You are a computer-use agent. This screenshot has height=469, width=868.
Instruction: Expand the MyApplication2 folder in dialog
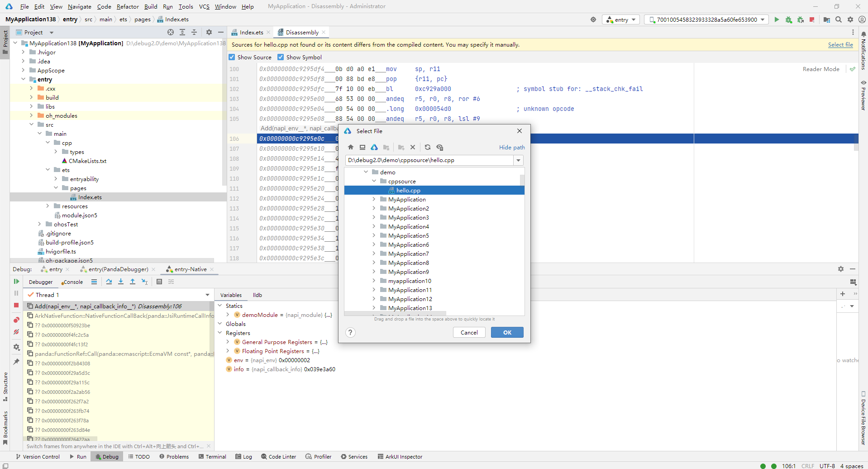point(374,209)
